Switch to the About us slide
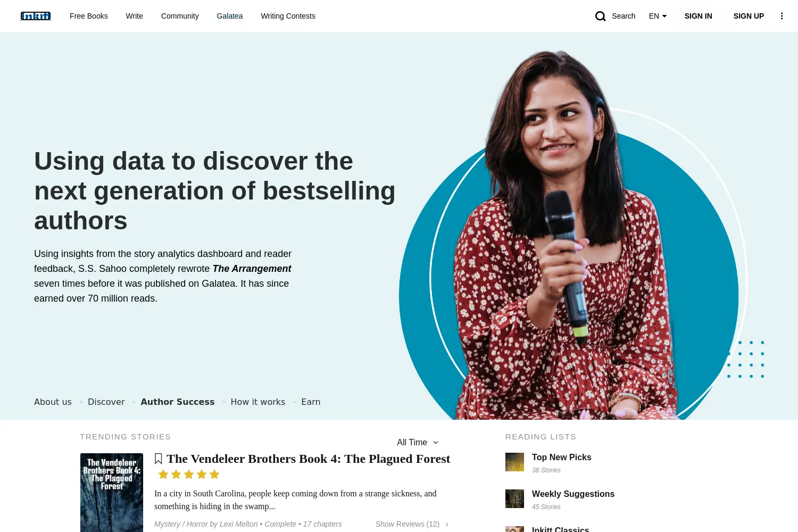Viewport: 798px width, 532px height. coord(53,402)
